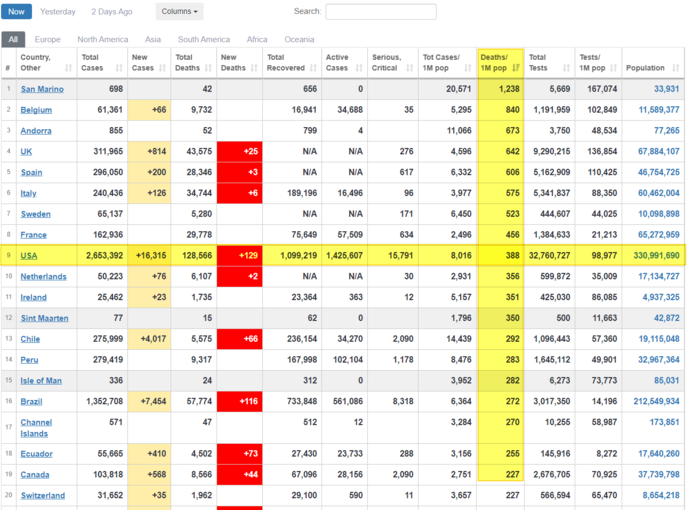Select the Oceania region tab
The height and width of the screenshot is (510, 700).
coord(299,39)
